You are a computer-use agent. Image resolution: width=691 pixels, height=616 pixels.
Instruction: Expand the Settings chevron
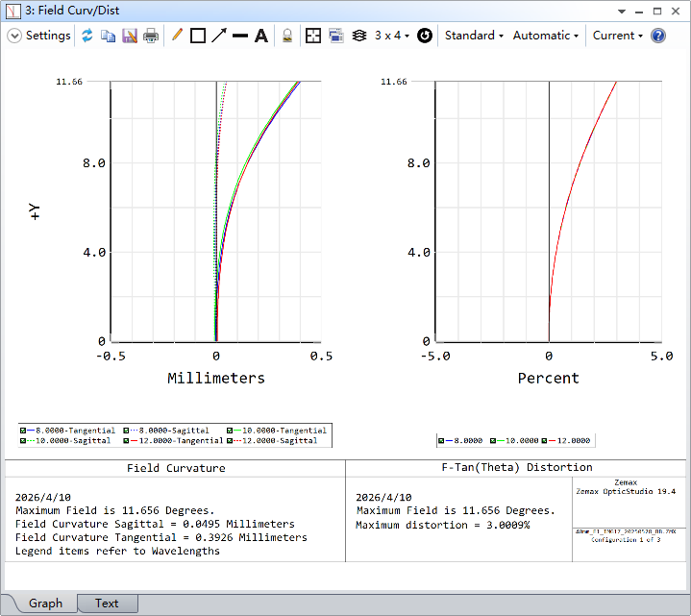tap(14, 36)
